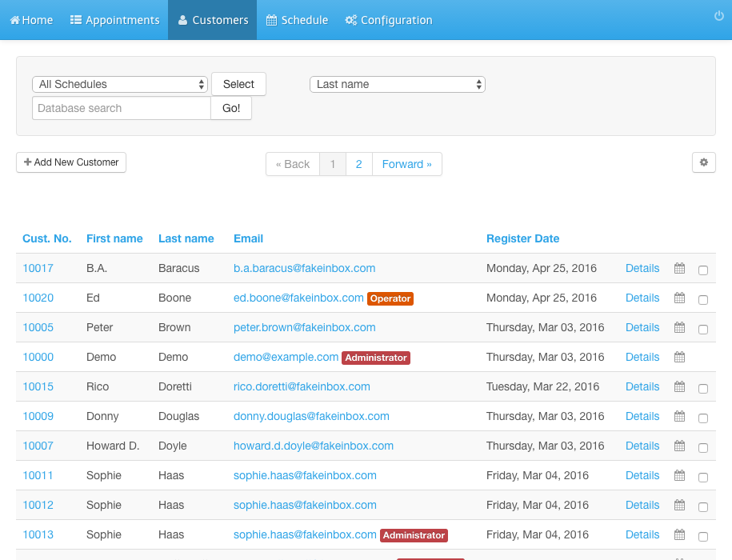Screen dimensions: 732x560
Task: Click email rico.doretti@fakeinbox.com
Action: point(302,387)
